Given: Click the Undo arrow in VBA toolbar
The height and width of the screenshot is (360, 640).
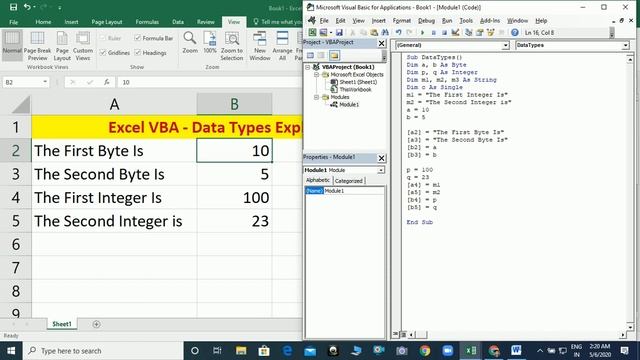Looking at the screenshot, I should click(x=398, y=33).
